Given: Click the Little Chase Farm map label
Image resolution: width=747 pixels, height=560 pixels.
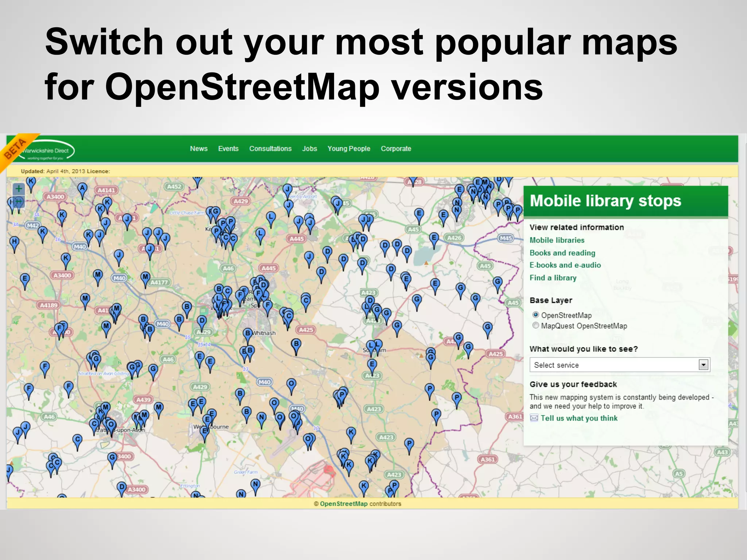Looking at the screenshot, I should (x=187, y=213).
